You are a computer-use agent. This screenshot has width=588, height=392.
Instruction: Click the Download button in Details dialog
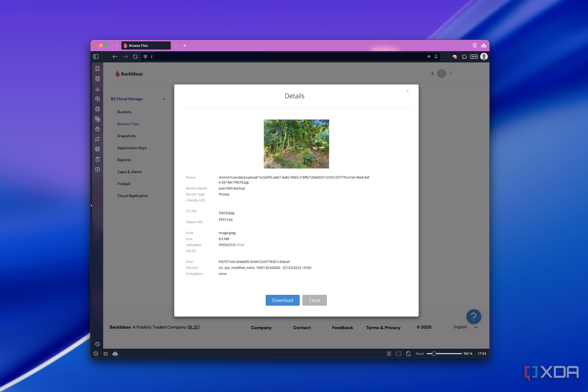[x=283, y=300]
